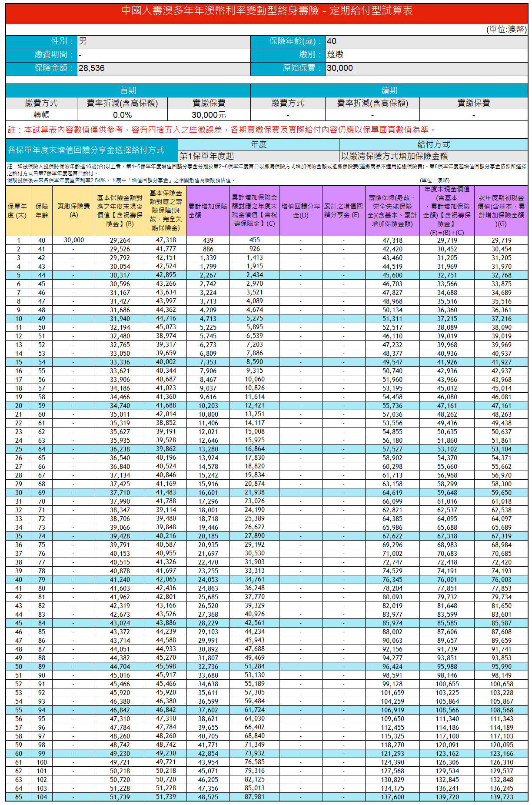Click the '保單年度 (末)' column header
Viewport: 532px width, 805px height.
tap(18, 211)
